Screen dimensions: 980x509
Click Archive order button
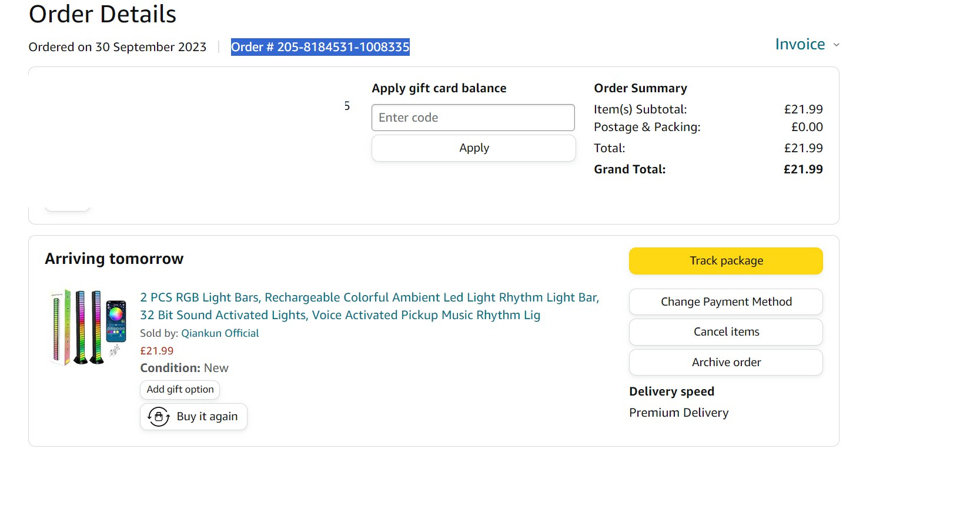[725, 363]
